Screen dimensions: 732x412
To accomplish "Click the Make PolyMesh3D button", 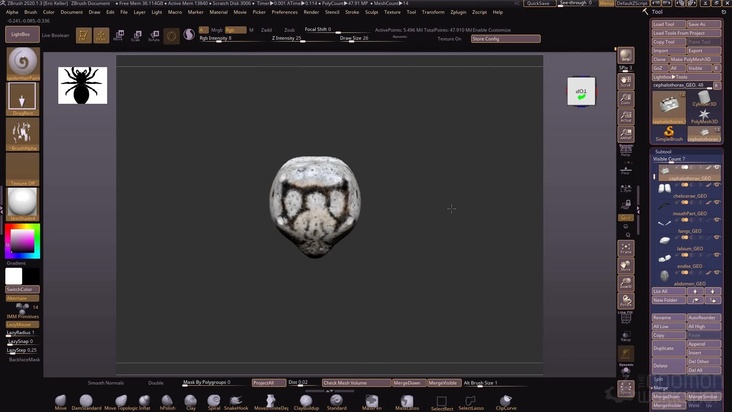I will (x=695, y=59).
